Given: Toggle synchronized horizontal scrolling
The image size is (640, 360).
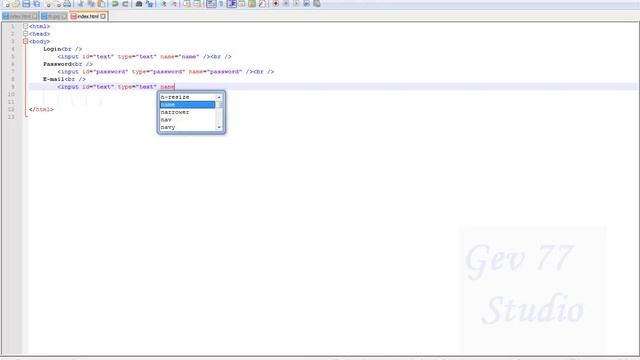Looking at the screenshot, I should coord(197,4).
